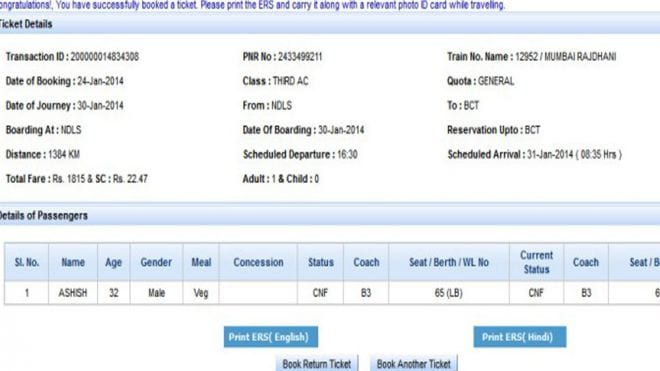
Task: Select PNR number 2433499211
Action: [300, 57]
